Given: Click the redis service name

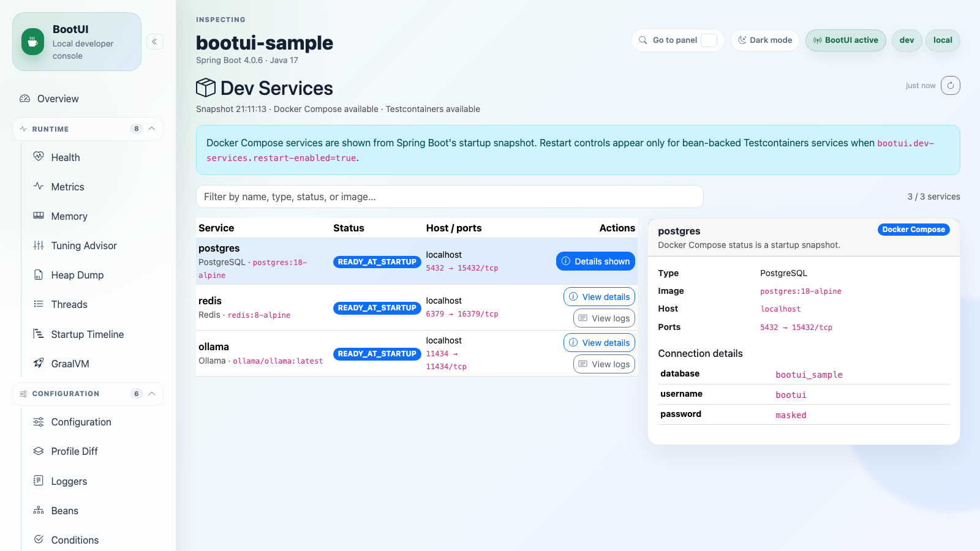Looking at the screenshot, I should coord(210,301).
